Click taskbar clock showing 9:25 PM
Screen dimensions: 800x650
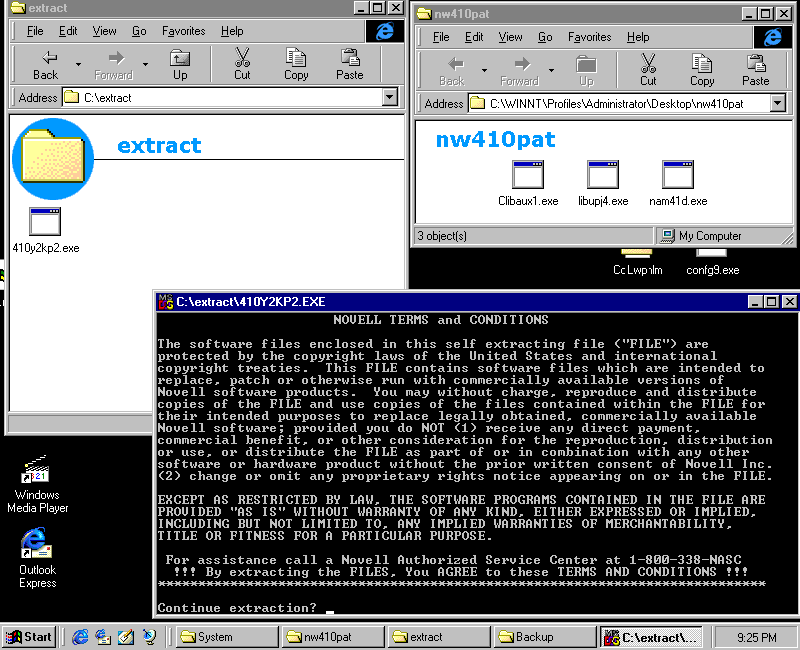tap(757, 637)
